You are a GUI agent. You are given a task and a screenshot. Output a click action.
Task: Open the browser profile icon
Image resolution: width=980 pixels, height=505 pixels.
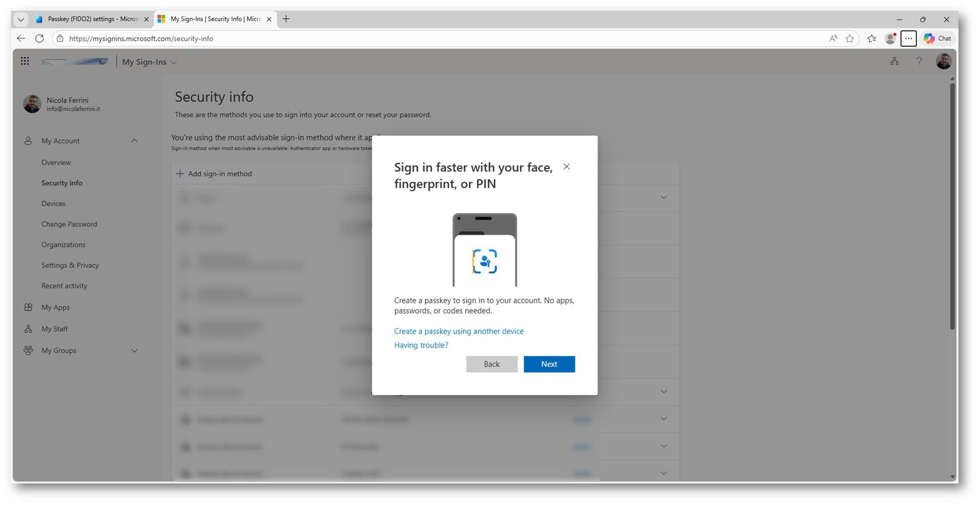point(891,38)
